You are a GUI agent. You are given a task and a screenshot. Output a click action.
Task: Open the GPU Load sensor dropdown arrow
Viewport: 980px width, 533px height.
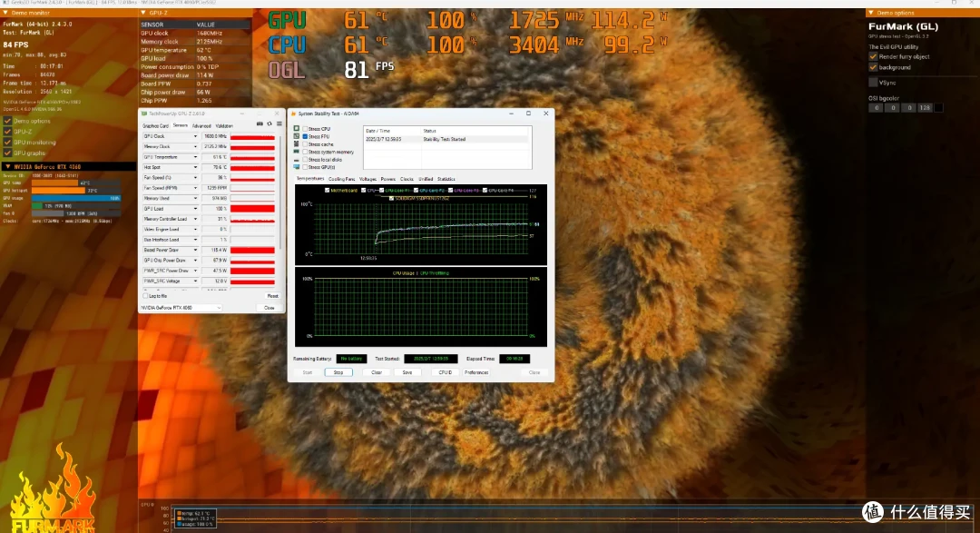click(x=195, y=208)
